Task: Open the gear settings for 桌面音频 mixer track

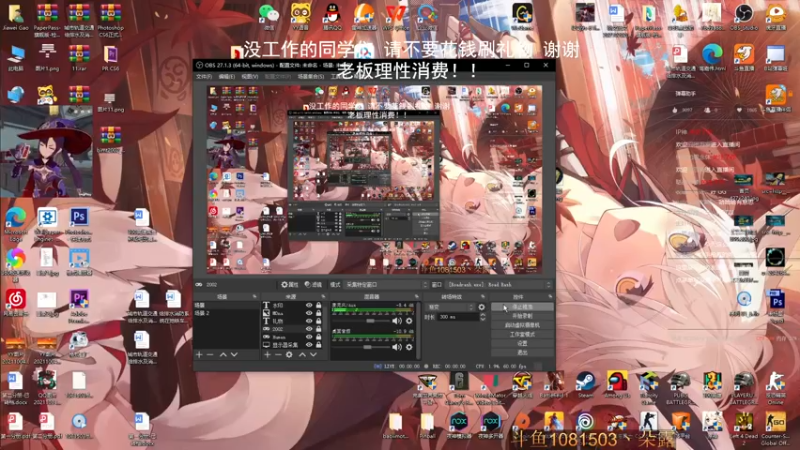Action: pos(409,347)
